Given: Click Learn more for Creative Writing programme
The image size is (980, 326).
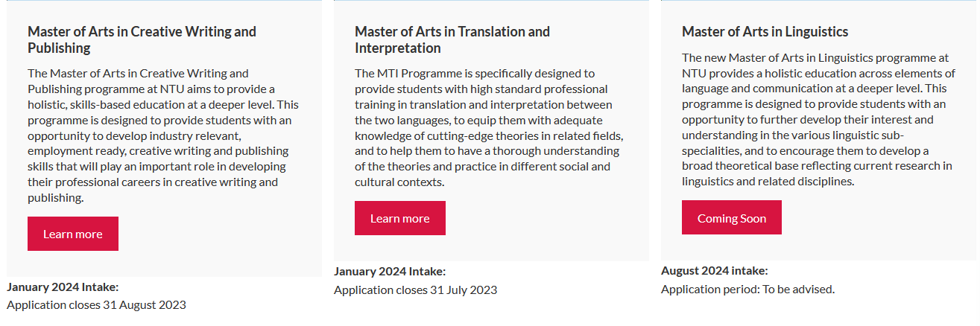Looking at the screenshot, I should click(x=73, y=234).
